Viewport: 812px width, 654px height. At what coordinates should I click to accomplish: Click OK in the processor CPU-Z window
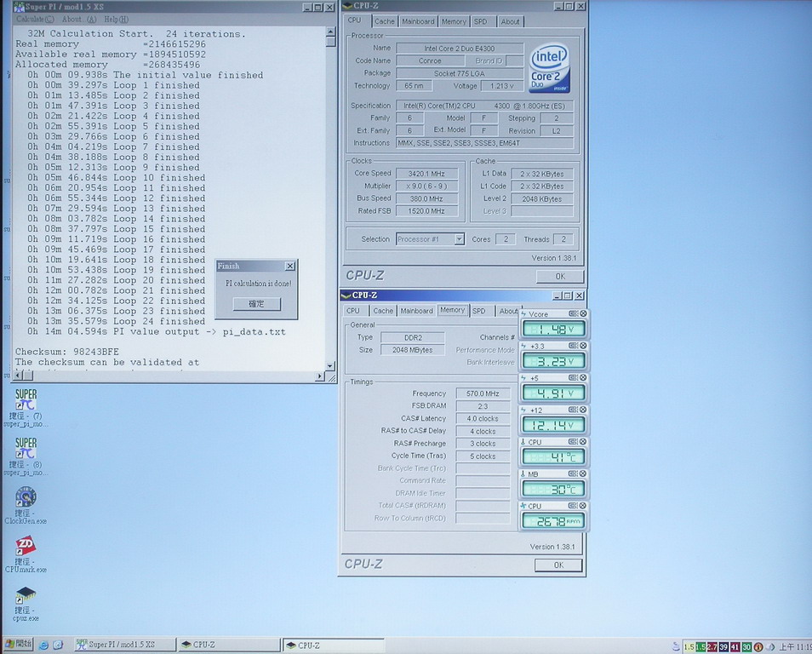[560, 276]
